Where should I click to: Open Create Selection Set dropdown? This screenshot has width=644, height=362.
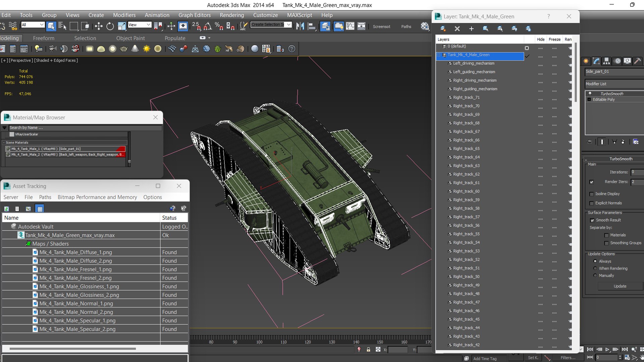[x=271, y=25]
